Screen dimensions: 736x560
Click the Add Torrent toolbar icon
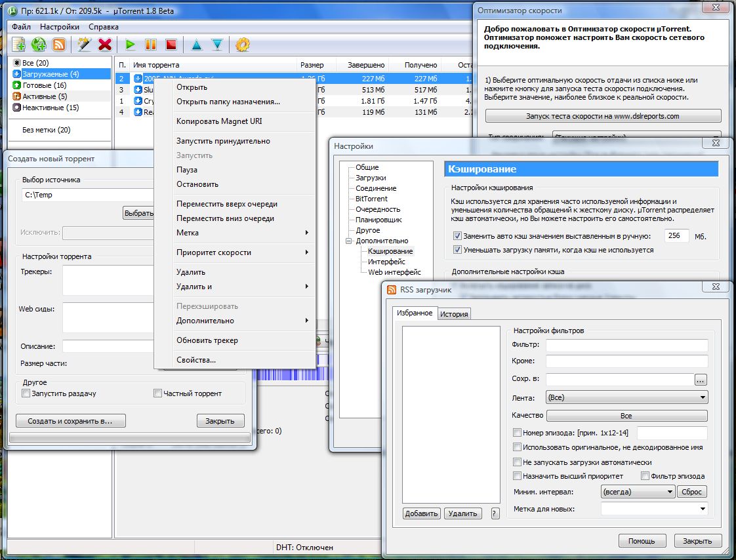pos(19,45)
